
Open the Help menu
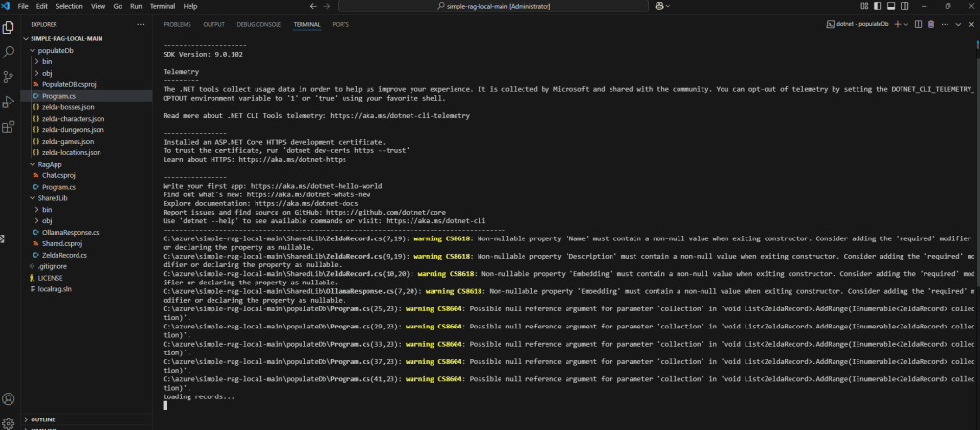190,6
